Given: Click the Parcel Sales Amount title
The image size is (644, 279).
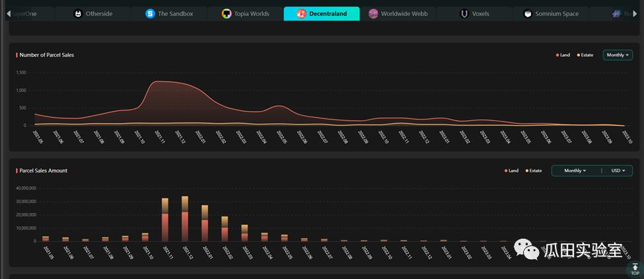Looking at the screenshot, I should (x=44, y=171).
